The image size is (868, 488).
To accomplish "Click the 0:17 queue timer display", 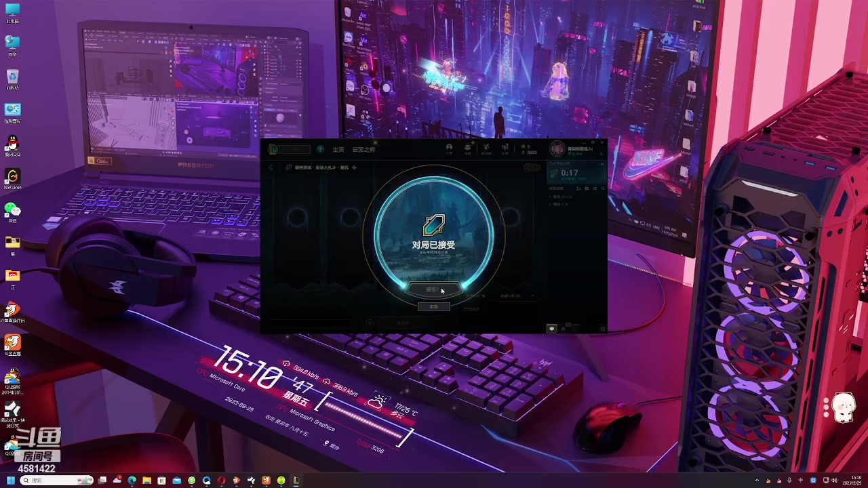I will pyautogui.click(x=570, y=173).
